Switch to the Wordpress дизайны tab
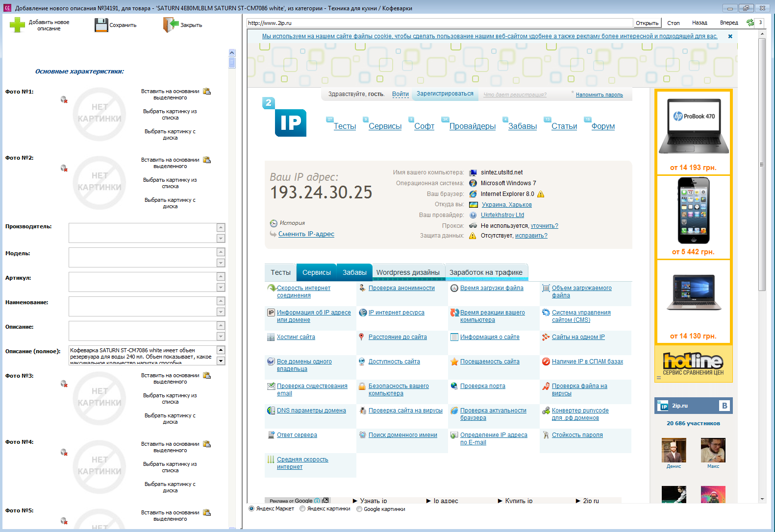Image resolution: width=775 pixels, height=532 pixels. tap(408, 272)
